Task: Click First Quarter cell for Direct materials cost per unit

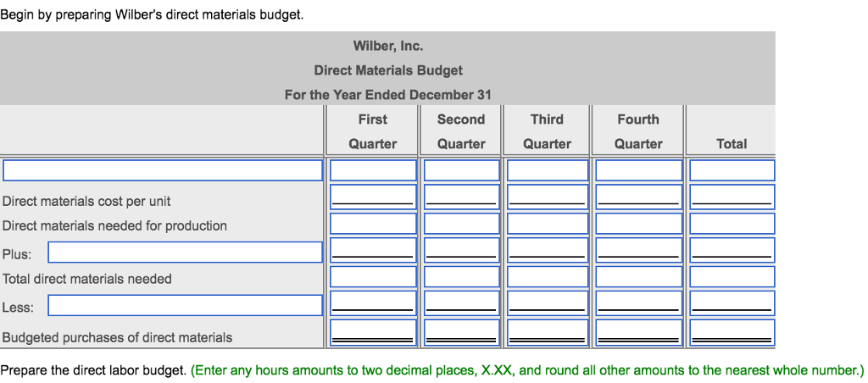Action: (373, 197)
